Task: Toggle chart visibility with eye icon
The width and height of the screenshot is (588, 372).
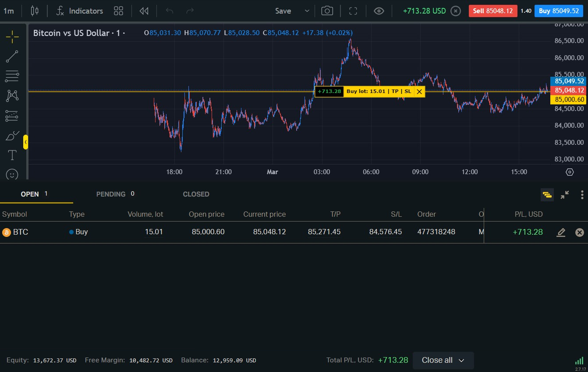Action: 379,11
